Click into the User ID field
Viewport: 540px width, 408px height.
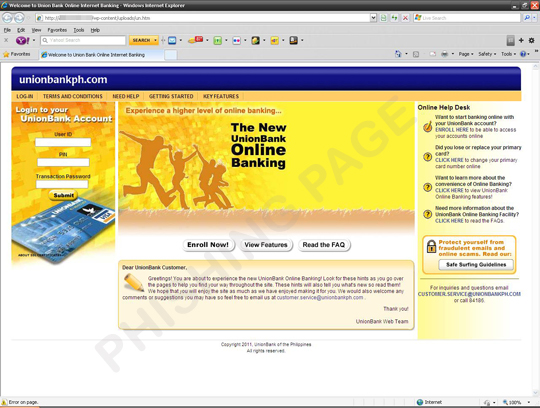[x=63, y=142]
